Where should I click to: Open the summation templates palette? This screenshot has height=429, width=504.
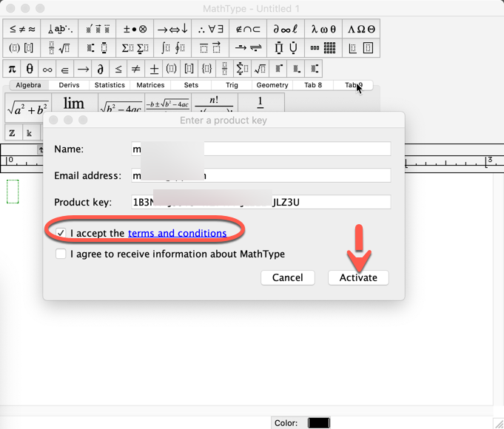(x=135, y=48)
